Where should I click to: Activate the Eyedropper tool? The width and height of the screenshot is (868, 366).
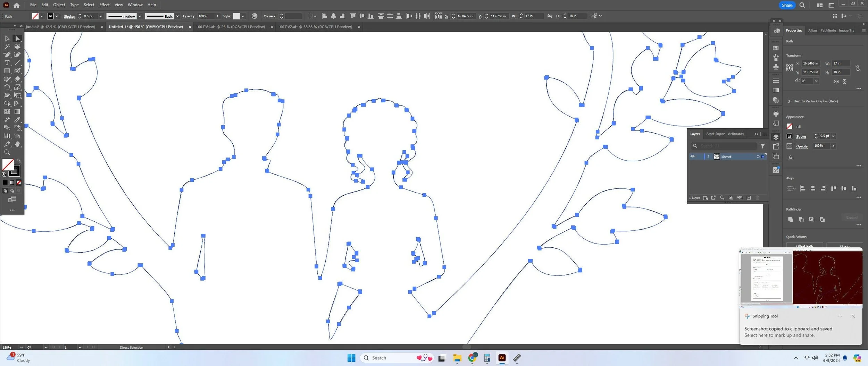tap(17, 120)
